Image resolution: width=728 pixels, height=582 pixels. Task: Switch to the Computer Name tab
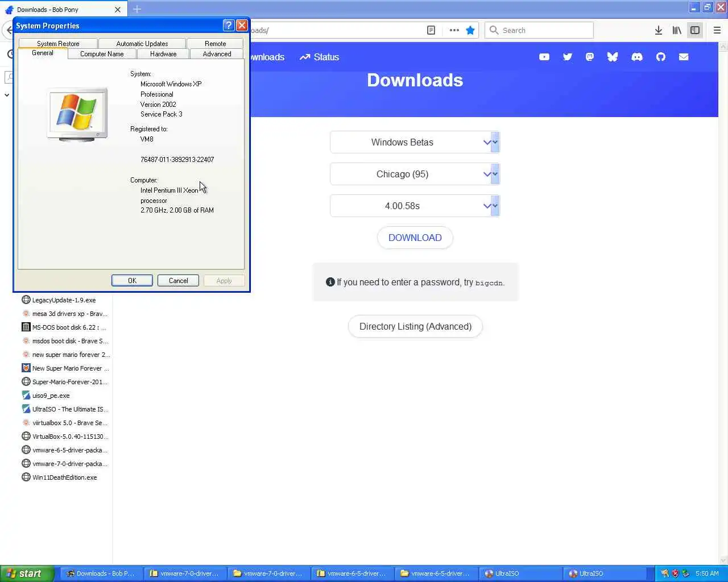[x=102, y=54]
